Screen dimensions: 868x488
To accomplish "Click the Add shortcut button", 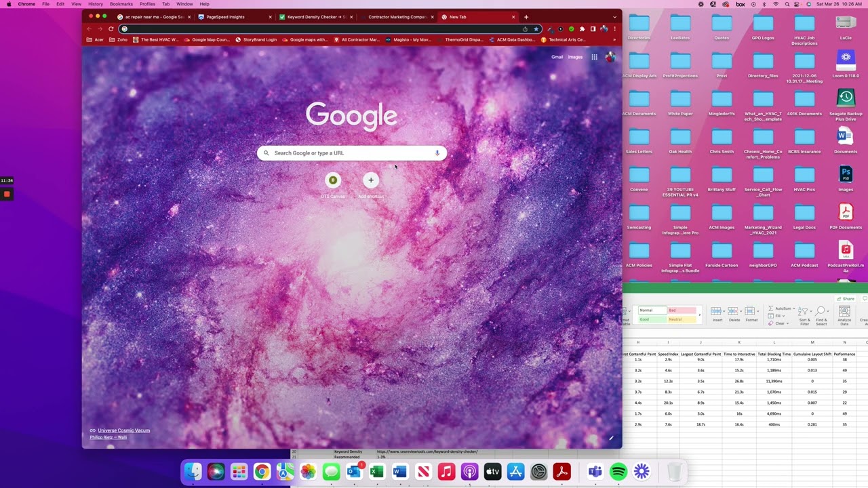I will pyautogui.click(x=370, y=180).
